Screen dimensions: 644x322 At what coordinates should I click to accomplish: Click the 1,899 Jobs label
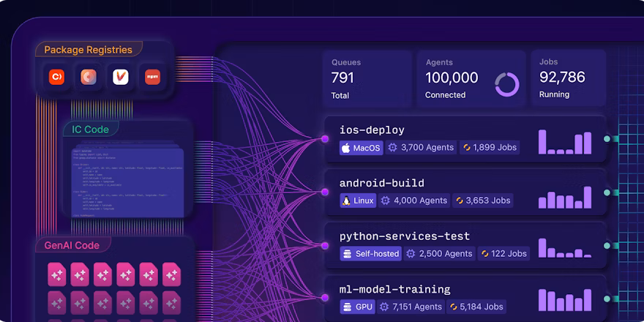(495, 147)
